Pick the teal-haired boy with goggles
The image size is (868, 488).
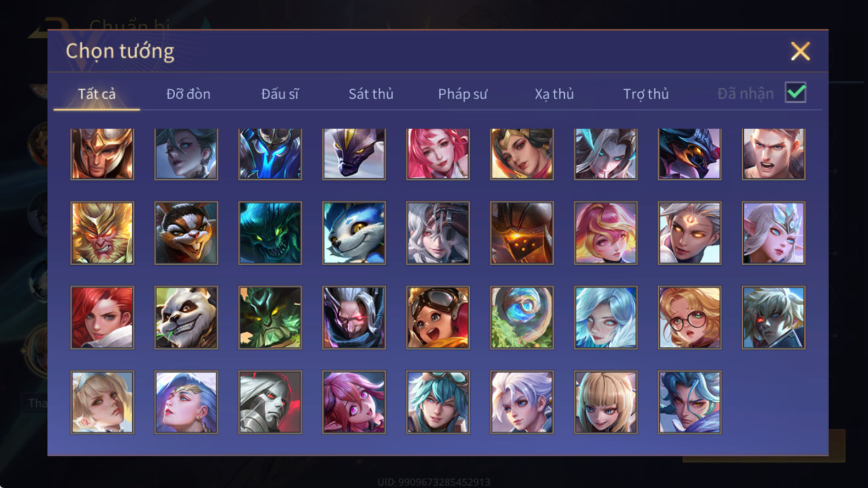(438, 402)
